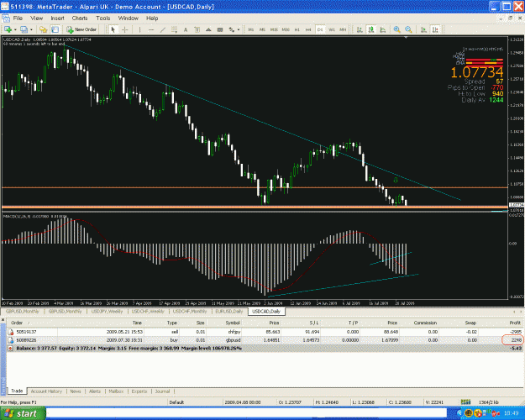
Task: Open the Navigator folder-star icon
Action: 43,29
